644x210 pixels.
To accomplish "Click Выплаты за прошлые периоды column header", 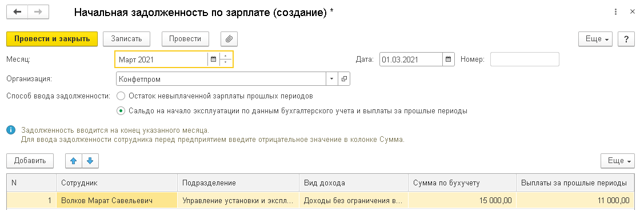I will tap(575, 183).
